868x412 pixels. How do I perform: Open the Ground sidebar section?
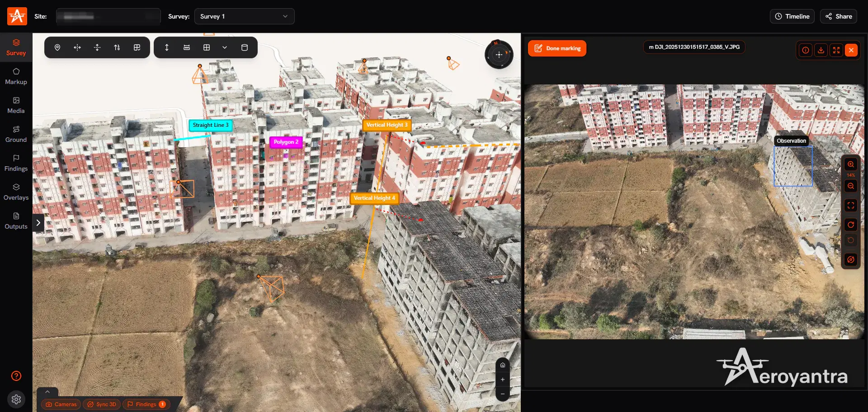[x=16, y=134]
